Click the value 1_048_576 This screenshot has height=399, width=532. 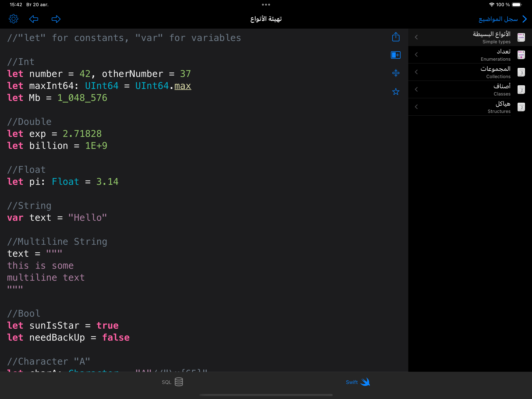tap(82, 98)
